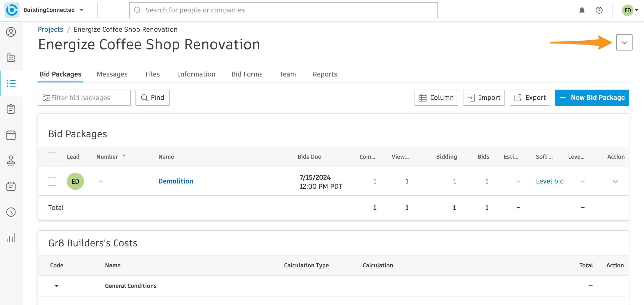The width and height of the screenshot is (644, 305).
Task: Open the Demolition row action chevron
Action: (x=615, y=181)
